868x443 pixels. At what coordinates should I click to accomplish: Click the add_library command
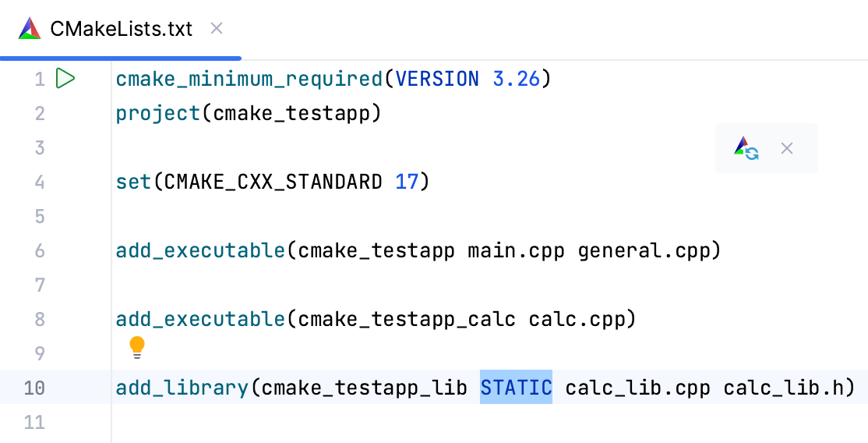point(182,388)
